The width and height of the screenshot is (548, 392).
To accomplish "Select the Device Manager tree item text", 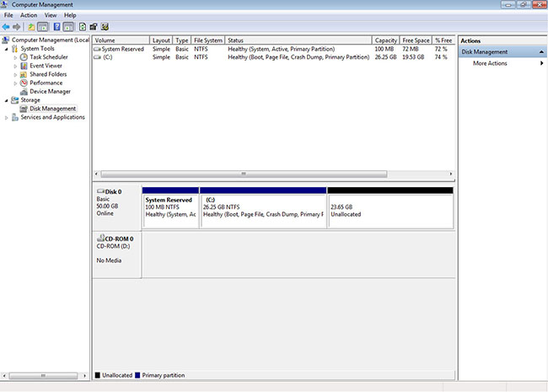I will [50, 92].
